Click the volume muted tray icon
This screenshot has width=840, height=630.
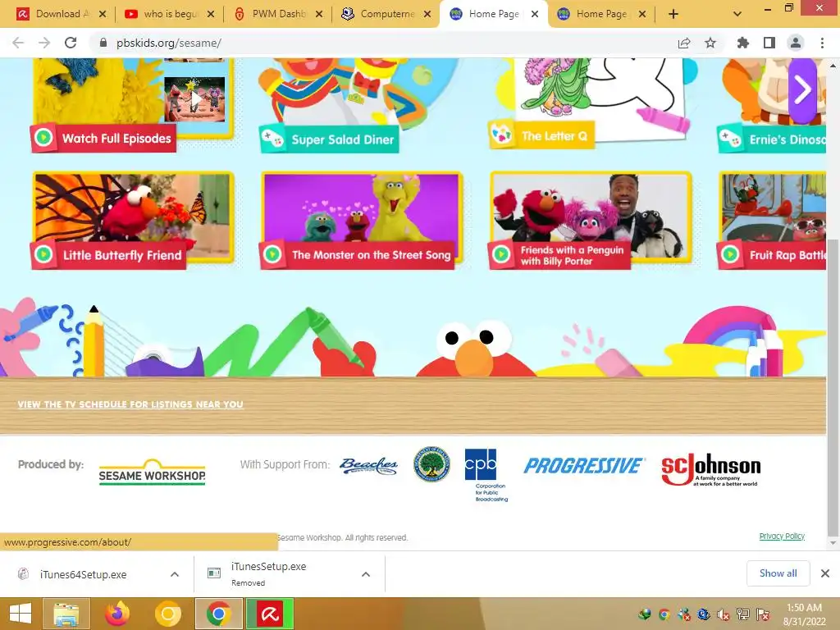click(x=724, y=614)
